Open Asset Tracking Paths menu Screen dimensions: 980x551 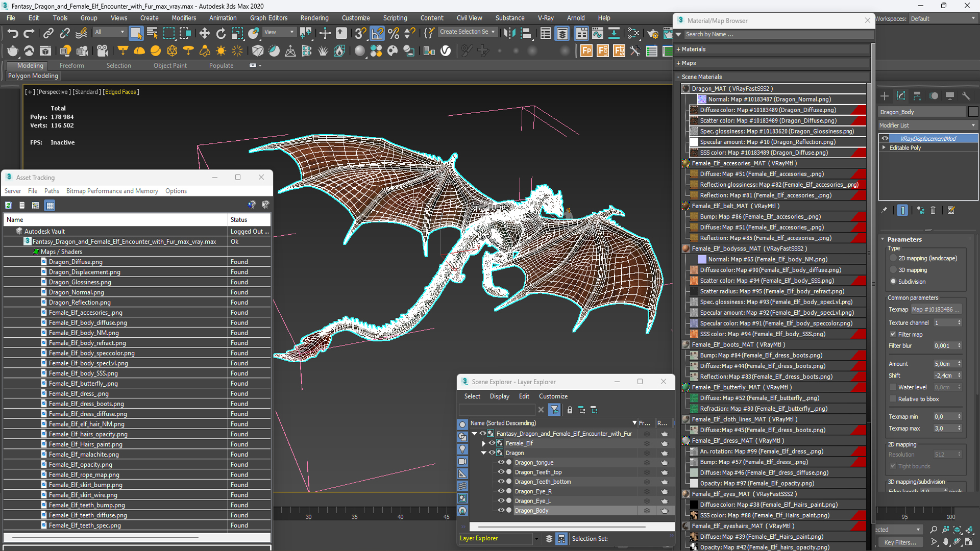click(x=52, y=191)
